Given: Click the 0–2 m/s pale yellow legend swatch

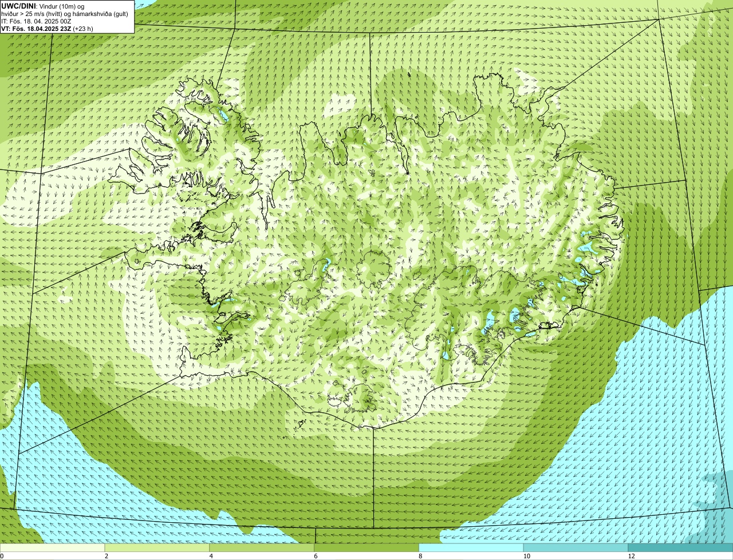Looking at the screenshot, I should [x=53, y=548].
